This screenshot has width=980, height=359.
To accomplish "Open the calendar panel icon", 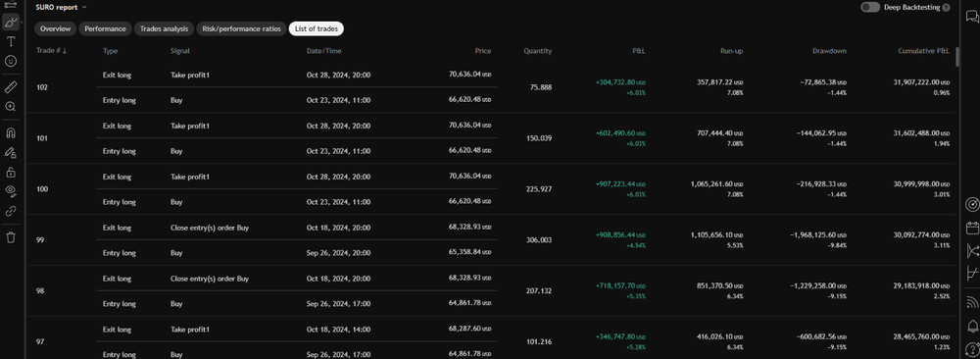I will tap(972, 228).
